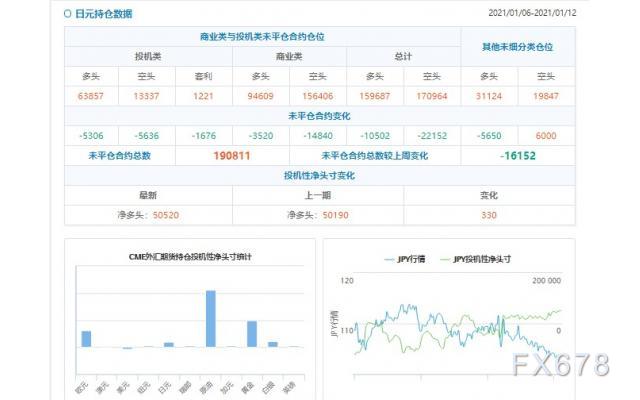Toggle the JPY行情 legend entry

click(405, 259)
